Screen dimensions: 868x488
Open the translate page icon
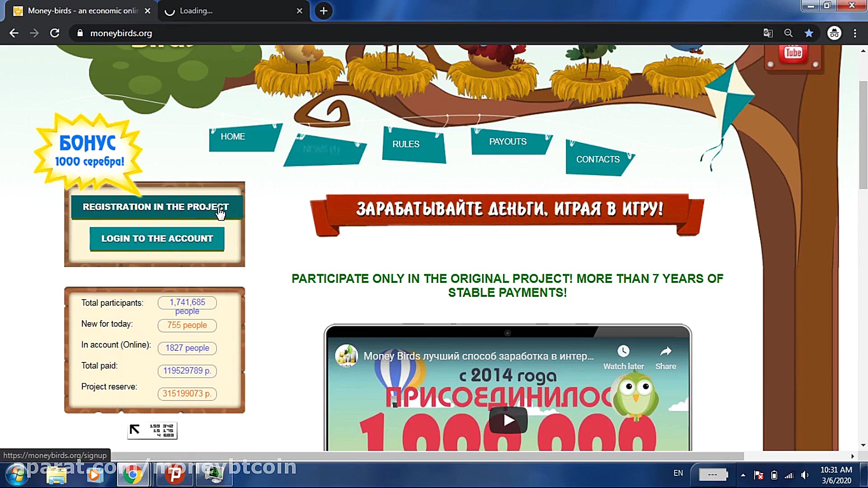click(x=768, y=33)
